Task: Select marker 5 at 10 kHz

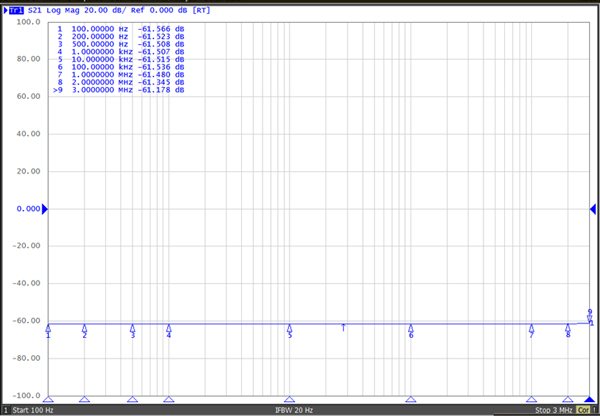Action: (x=290, y=327)
